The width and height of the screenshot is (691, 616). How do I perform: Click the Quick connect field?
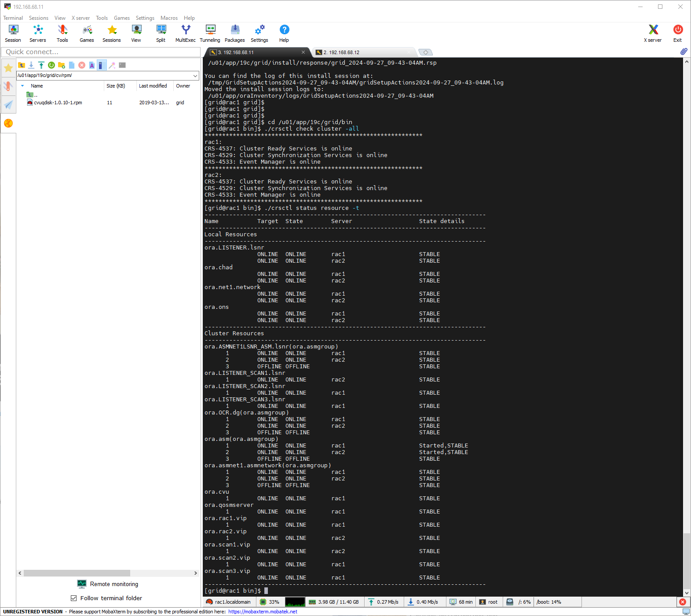(x=101, y=52)
